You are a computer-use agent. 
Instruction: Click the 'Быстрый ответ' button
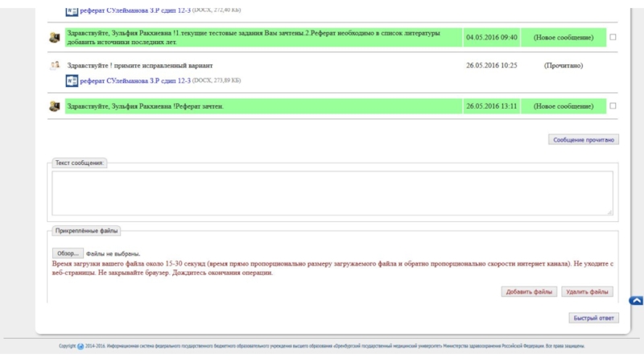click(x=595, y=318)
